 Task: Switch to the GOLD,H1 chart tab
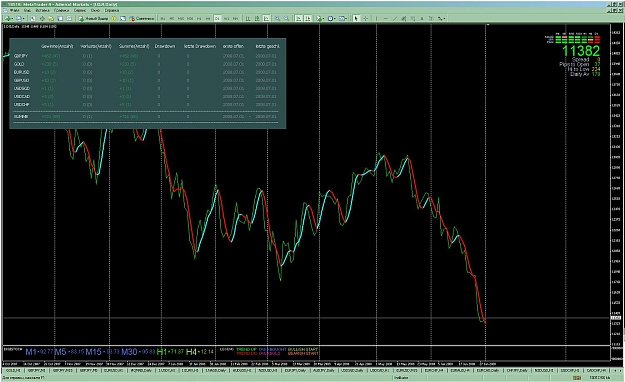[13, 370]
